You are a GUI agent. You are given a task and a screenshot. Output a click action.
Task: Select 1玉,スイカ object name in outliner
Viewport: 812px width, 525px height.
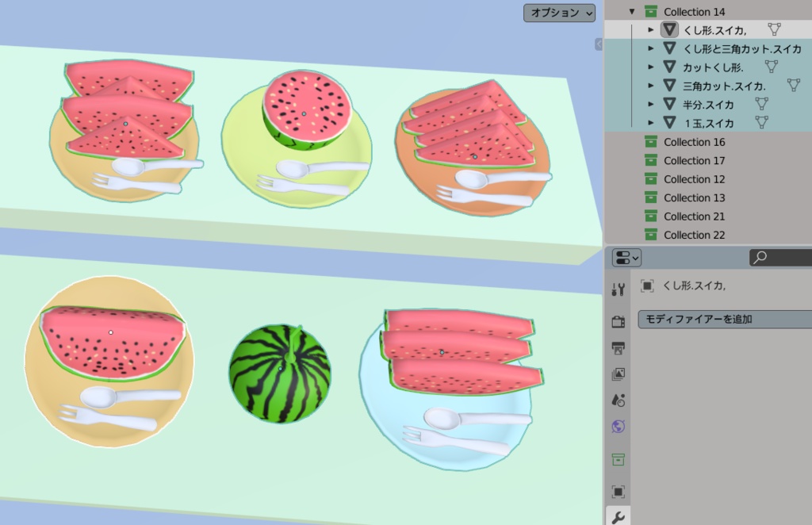pyautogui.click(x=708, y=124)
